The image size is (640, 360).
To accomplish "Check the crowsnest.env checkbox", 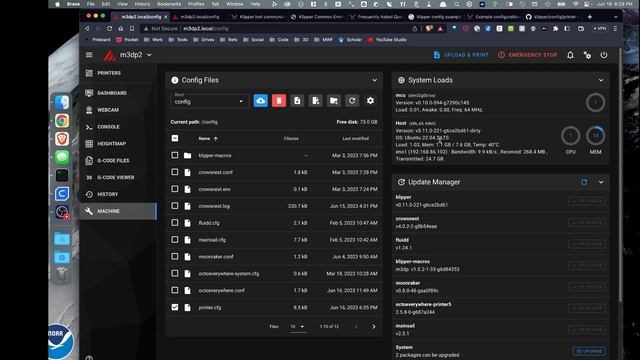I will click(175, 189).
